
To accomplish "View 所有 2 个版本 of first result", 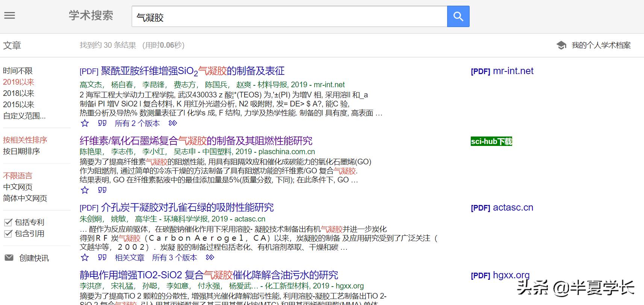I will 137,123.
